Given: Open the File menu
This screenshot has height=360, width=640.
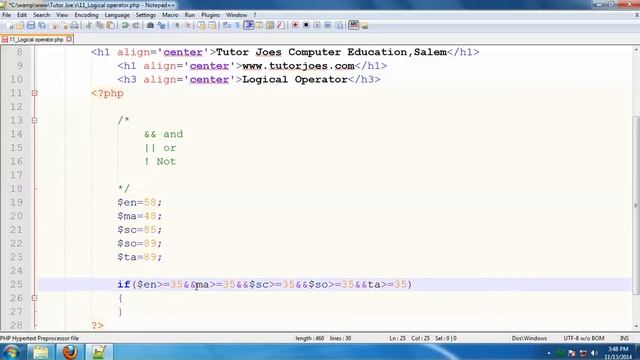Looking at the screenshot, I should pos(7,15).
